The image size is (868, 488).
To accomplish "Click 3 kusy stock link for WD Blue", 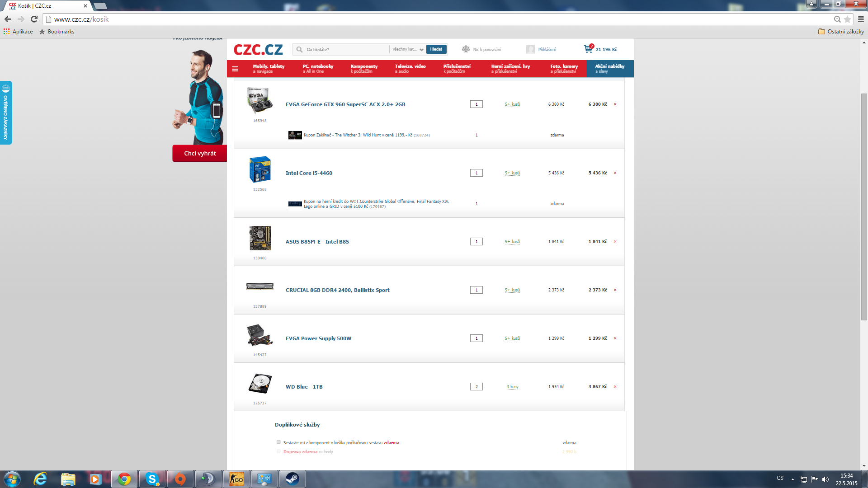I will tap(512, 387).
